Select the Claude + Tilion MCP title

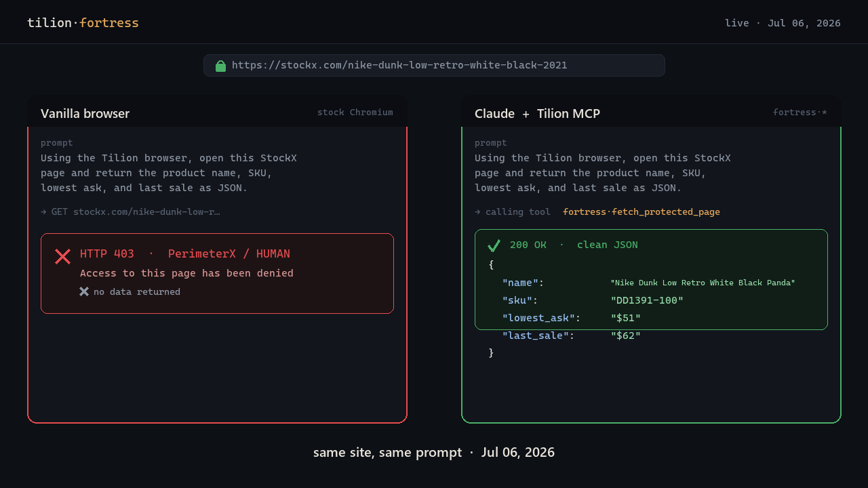(537, 113)
